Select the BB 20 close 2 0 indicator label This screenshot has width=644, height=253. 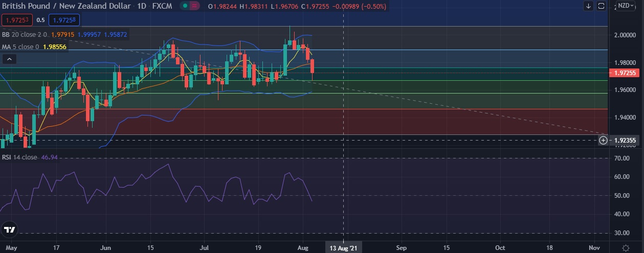25,34
